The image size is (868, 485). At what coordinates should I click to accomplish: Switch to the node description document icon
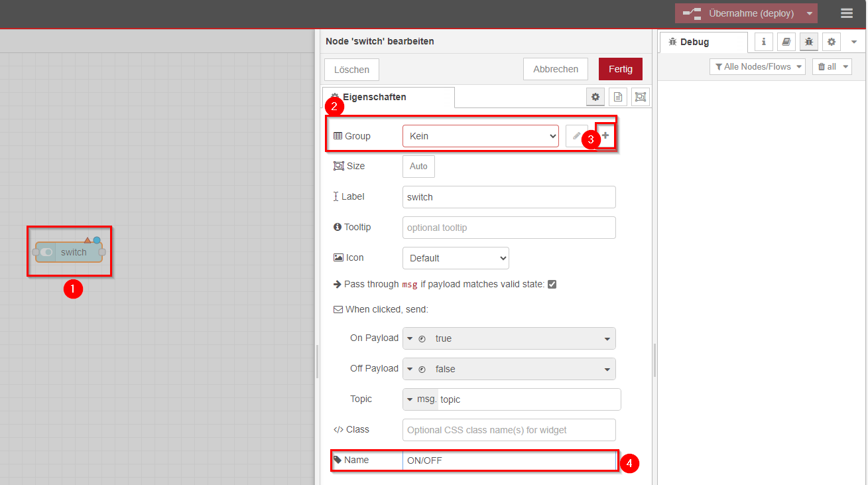tap(617, 96)
